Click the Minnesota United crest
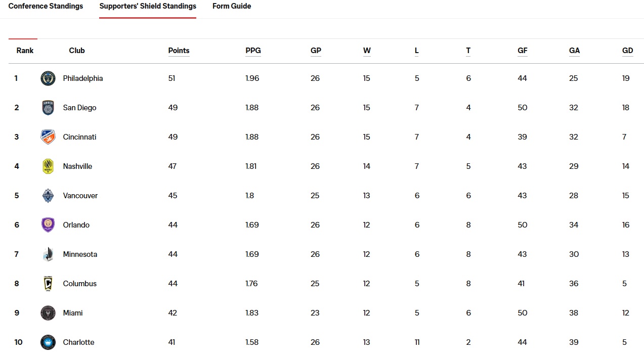 [x=48, y=254]
